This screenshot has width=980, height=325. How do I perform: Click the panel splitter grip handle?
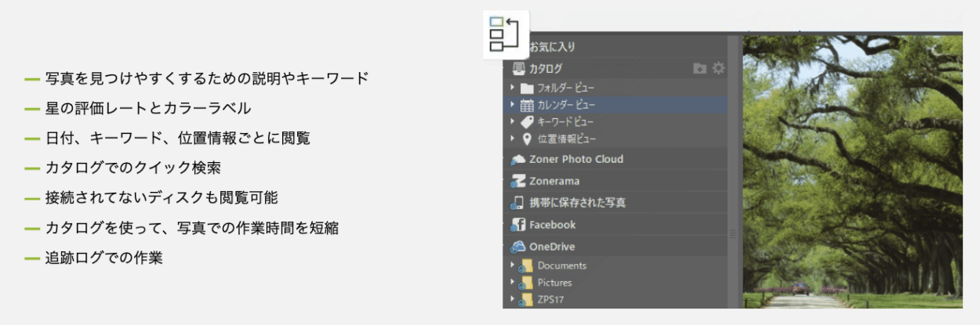pyautogui.click(x=735, y=233)
